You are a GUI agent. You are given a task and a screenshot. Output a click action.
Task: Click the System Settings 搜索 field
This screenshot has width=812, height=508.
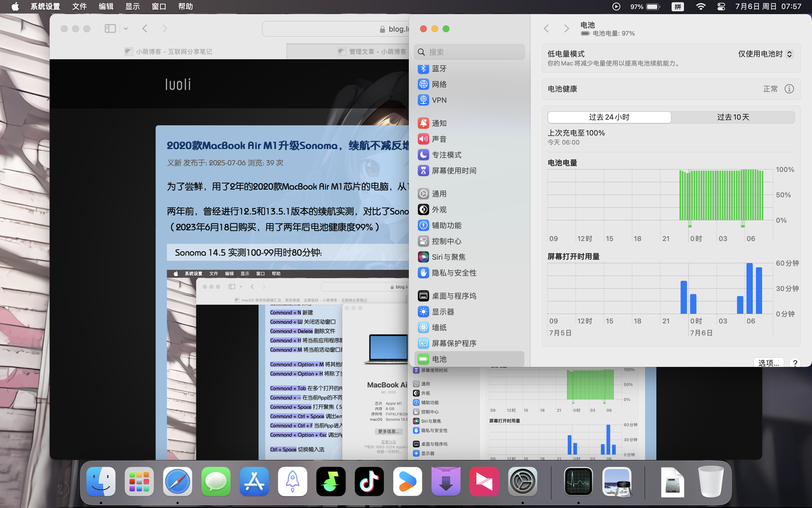click(469, 52)
